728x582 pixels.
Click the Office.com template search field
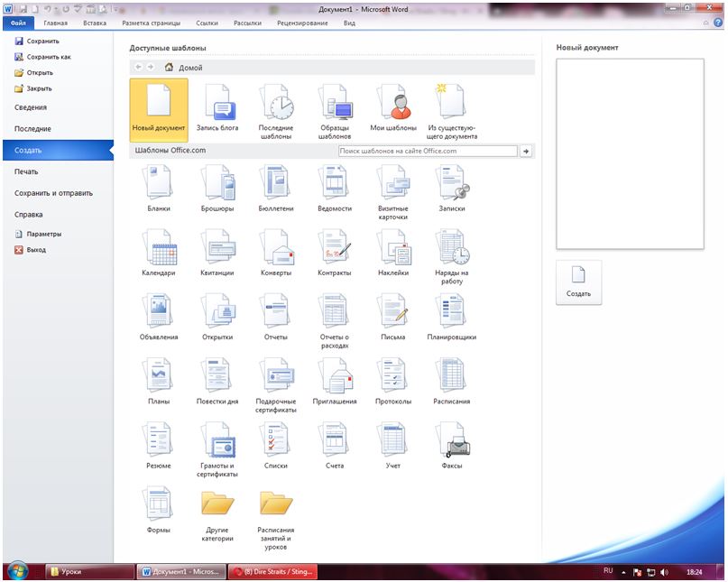[x=428, y=152]
